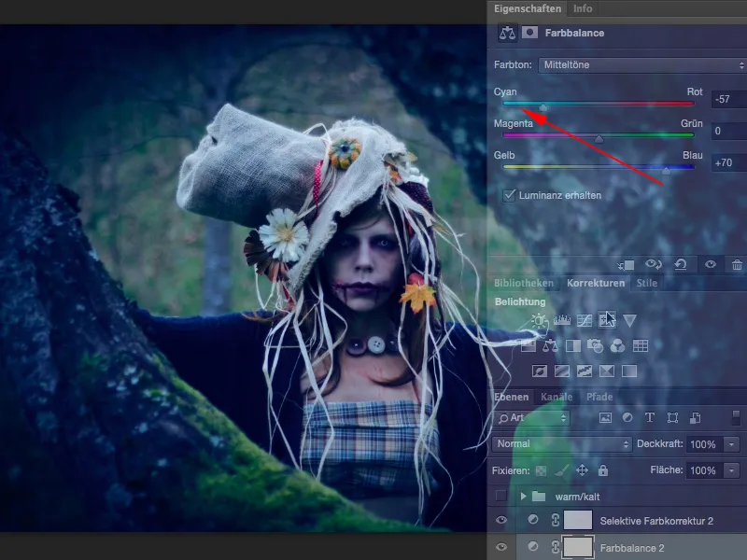The width and height of the screenshot is (747, 560).
Task: Filter layers by smart objects icon
Action: (x=695, y=418)
